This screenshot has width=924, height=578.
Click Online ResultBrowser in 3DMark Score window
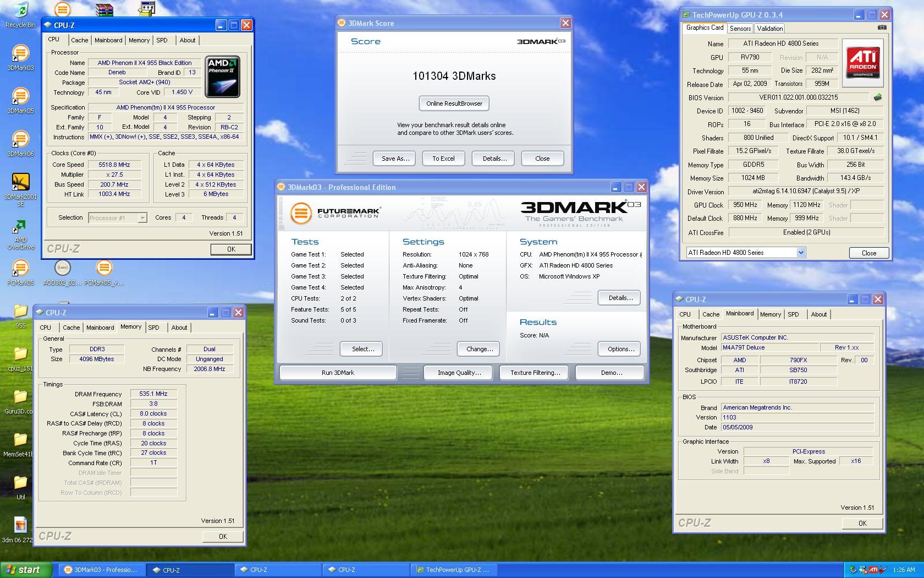coord(454,103)
